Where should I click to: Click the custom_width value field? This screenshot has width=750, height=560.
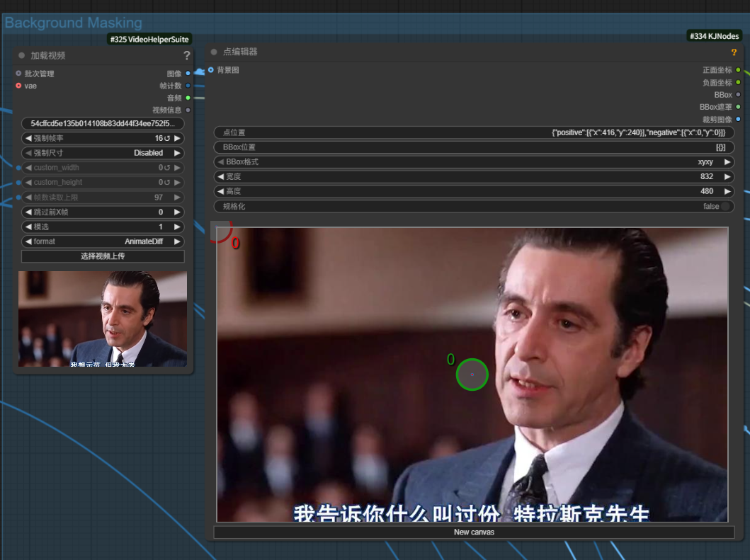[103, 168]
